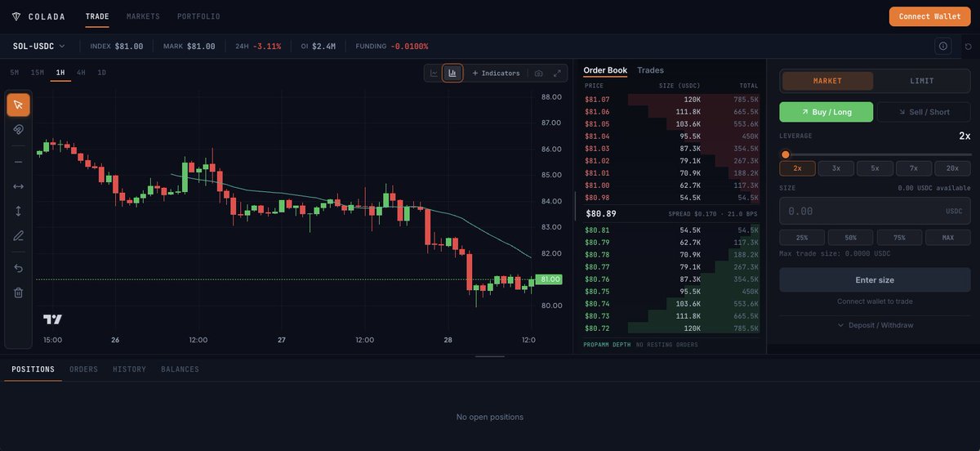
Task: Select the 1H chart timeframe
Action: (x=60, y=73)
